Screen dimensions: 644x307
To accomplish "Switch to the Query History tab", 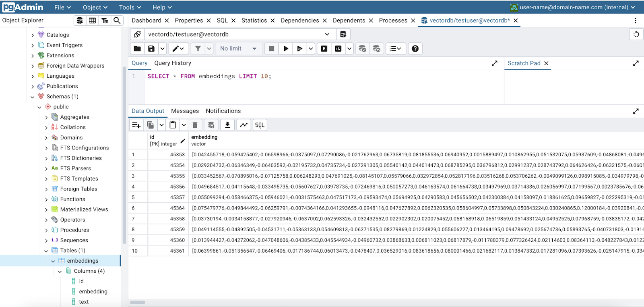I will click(x=173, y=63).
